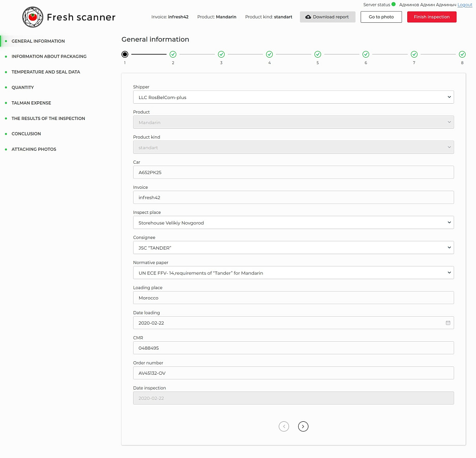Select step 8 checkmark in stepper

[x=462, y=54]
